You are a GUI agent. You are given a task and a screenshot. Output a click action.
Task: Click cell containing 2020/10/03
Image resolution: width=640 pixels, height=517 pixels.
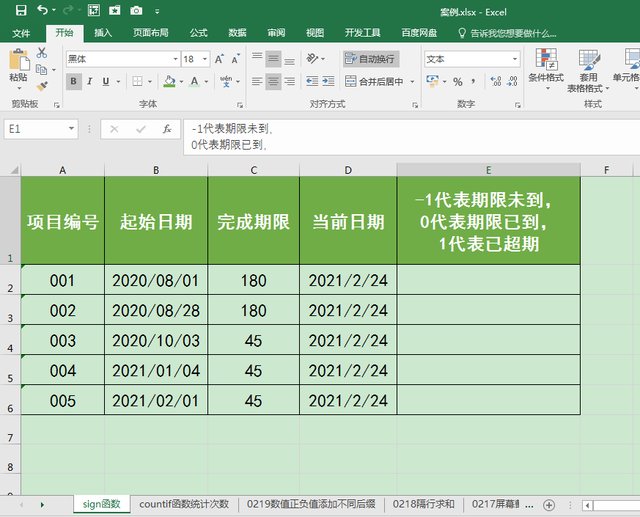(156, 340)
